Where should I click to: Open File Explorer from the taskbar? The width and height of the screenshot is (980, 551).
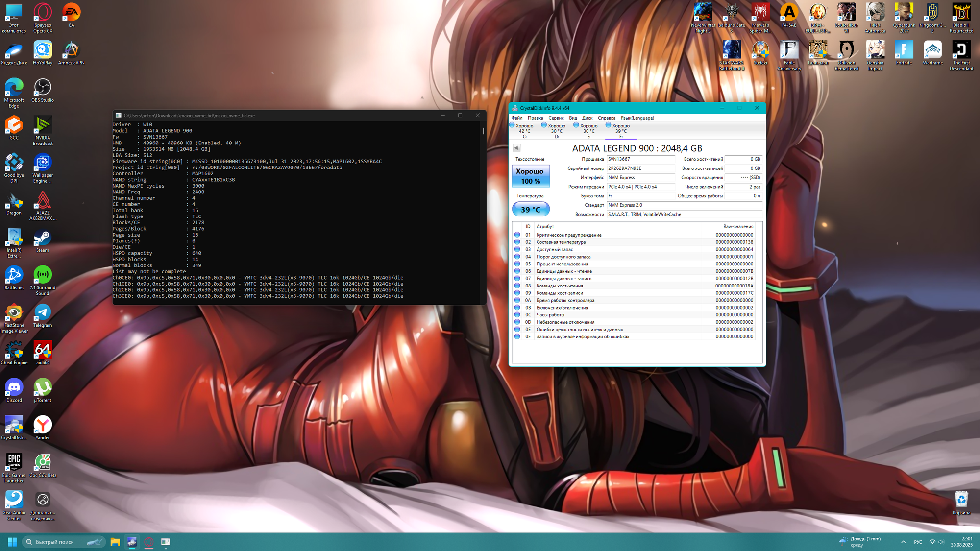click(x=115, y=542)
